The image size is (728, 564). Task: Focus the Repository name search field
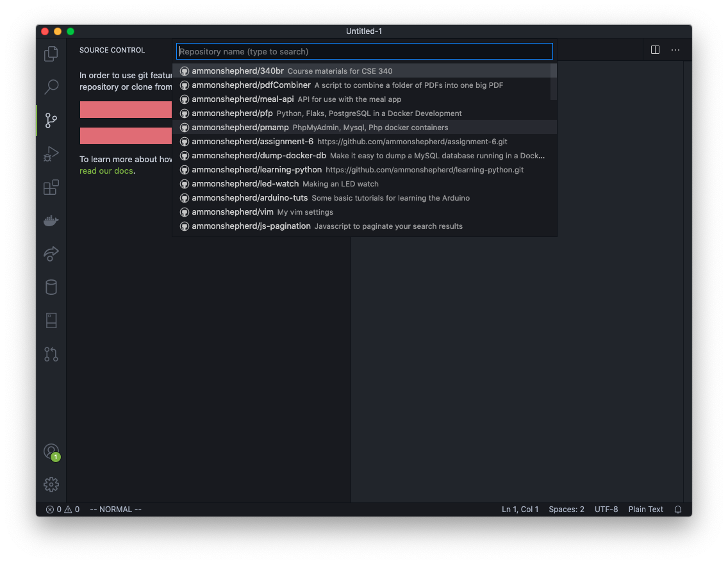click(x=365, y=51)
